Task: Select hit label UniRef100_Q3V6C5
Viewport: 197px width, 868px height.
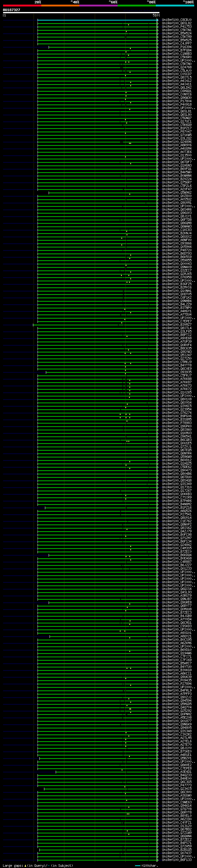Action: coord(177,406)
